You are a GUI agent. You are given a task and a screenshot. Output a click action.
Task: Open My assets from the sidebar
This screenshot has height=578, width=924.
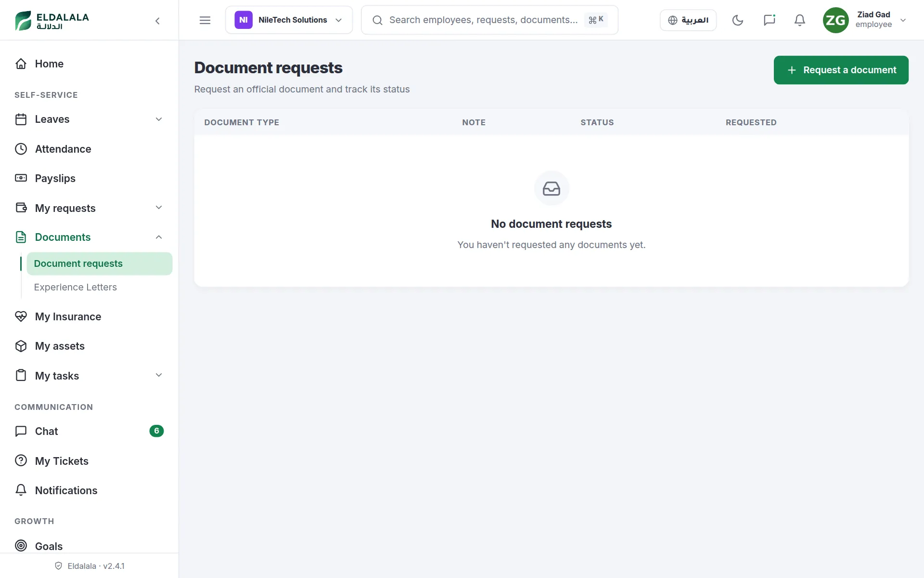[x=89, y=346]
